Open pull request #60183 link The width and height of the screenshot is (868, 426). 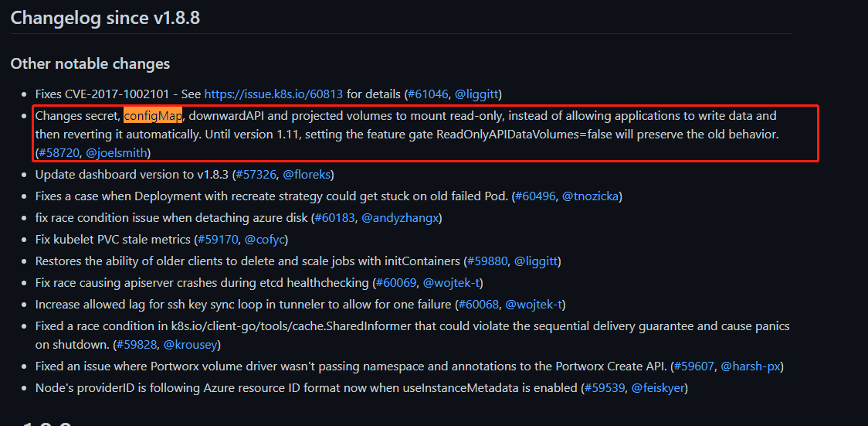334,218
